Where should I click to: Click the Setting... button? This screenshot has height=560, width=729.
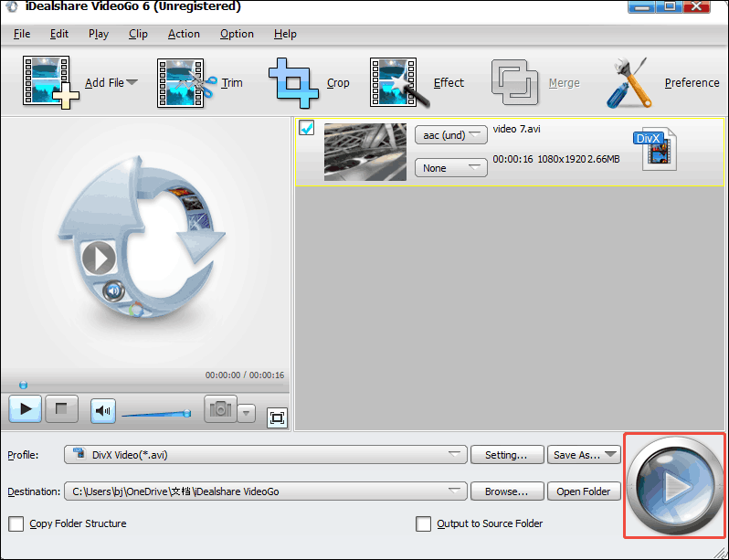tap(507, 455)
